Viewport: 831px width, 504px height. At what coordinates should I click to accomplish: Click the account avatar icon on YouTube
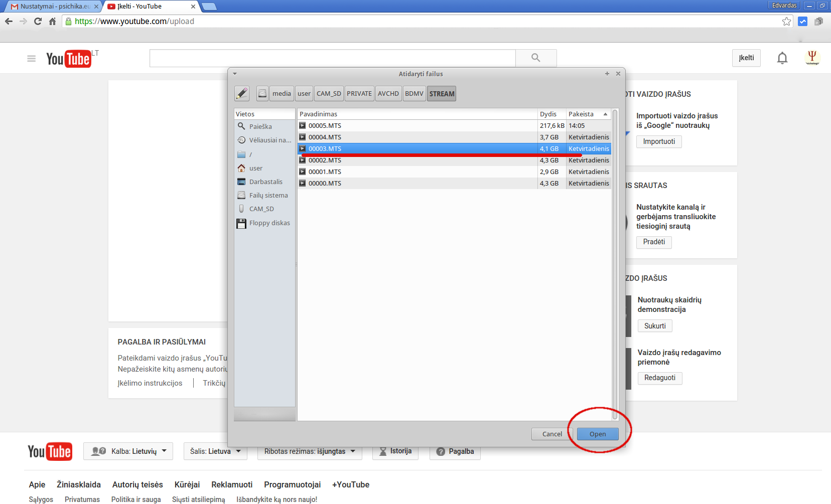[x=812, y=58]
